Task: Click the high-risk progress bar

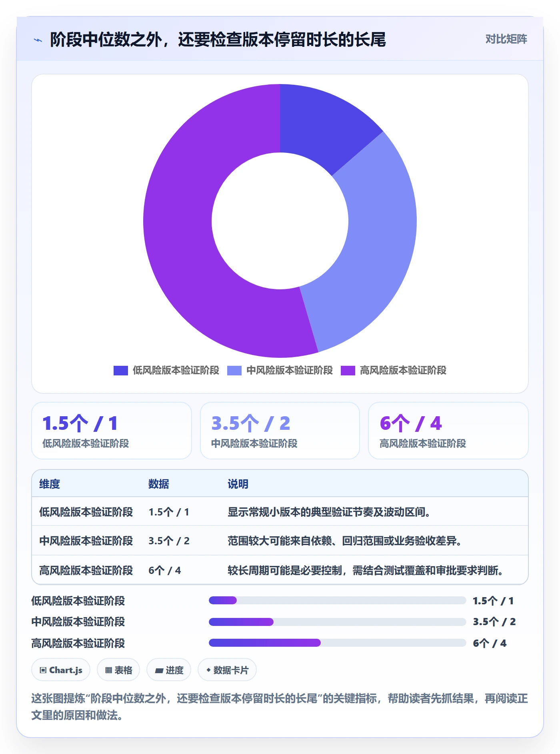Action: (338, 643)
